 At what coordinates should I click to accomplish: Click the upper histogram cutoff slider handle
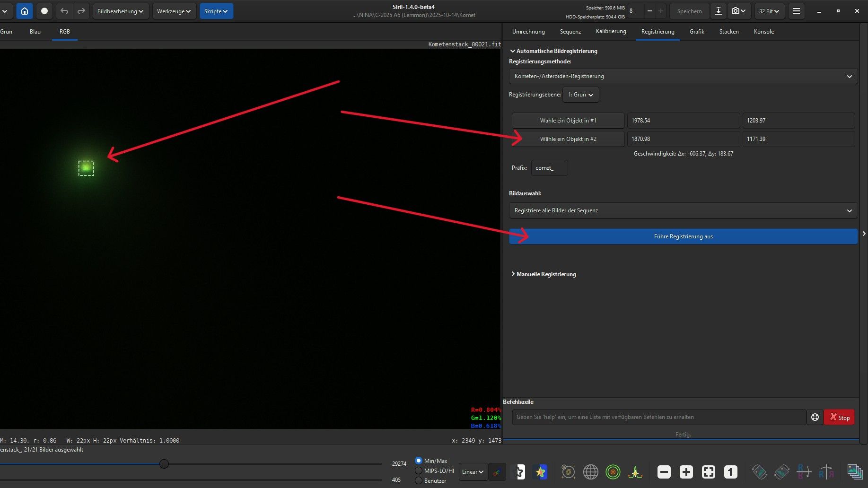(164, 464)
